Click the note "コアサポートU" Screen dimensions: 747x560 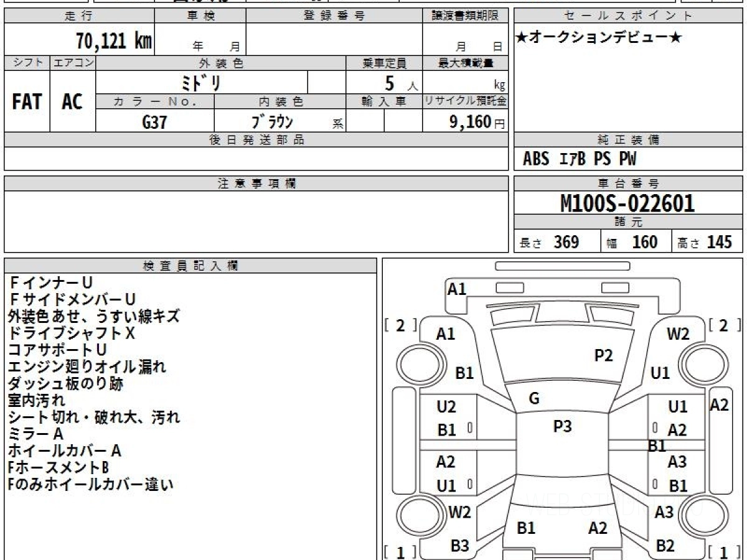tap(58, 350)
